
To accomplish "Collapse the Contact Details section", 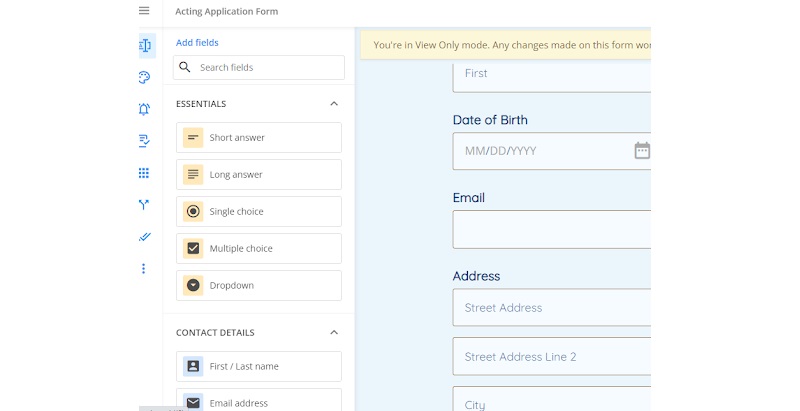I will [334, 333].
